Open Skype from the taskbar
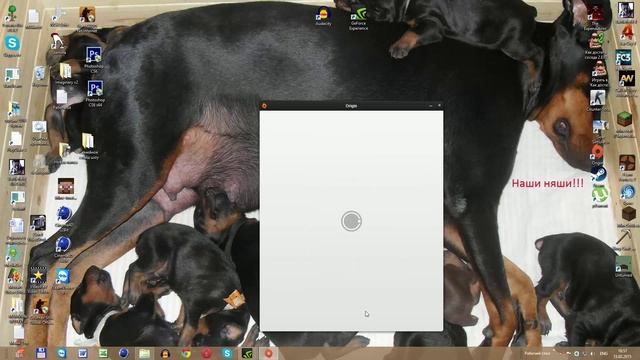This screenshot has height=360, width=640. [227, 353]
